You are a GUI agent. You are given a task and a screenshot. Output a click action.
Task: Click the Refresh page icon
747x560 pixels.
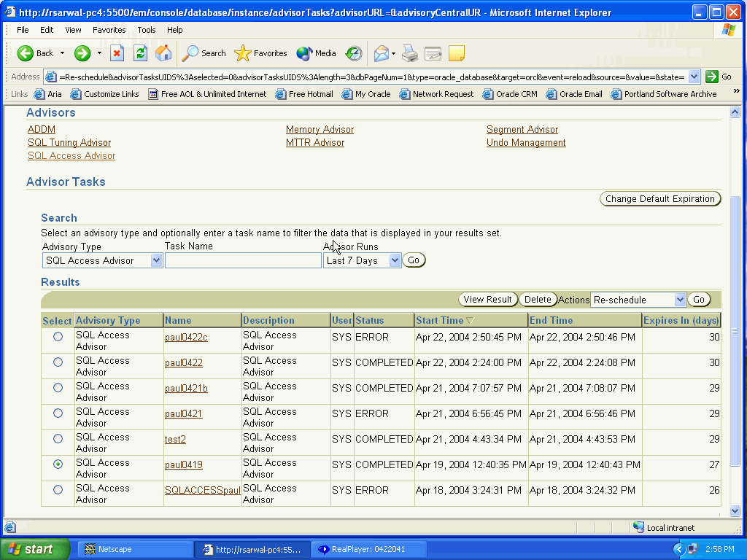click(140, 53)
